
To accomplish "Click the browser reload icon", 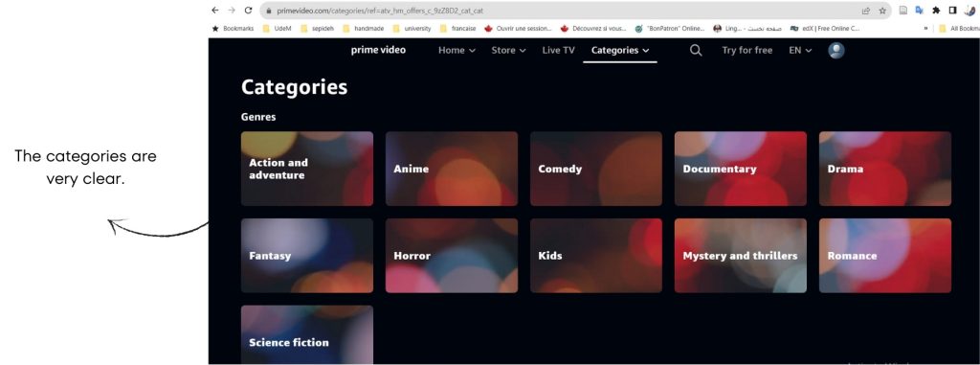I will click(x=248, y=11).
